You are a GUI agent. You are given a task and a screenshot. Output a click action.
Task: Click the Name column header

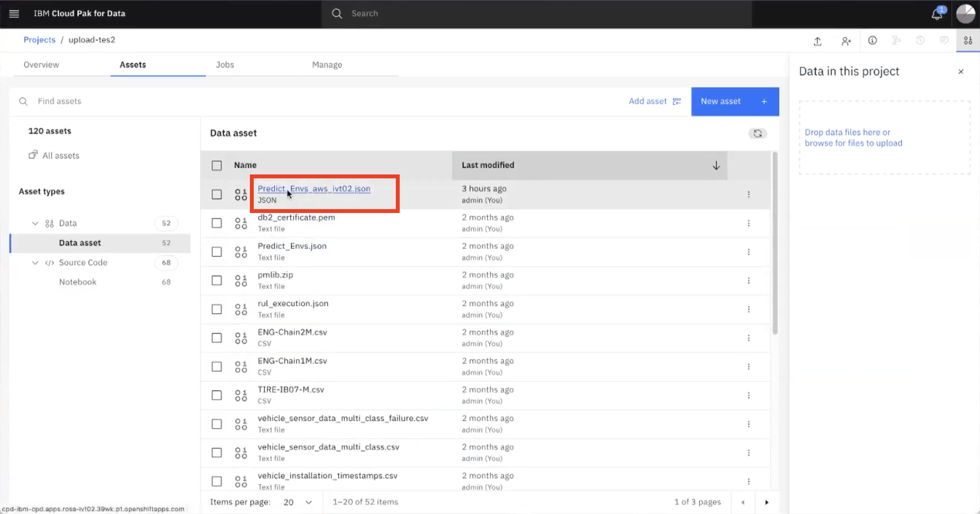click(245, 165)
